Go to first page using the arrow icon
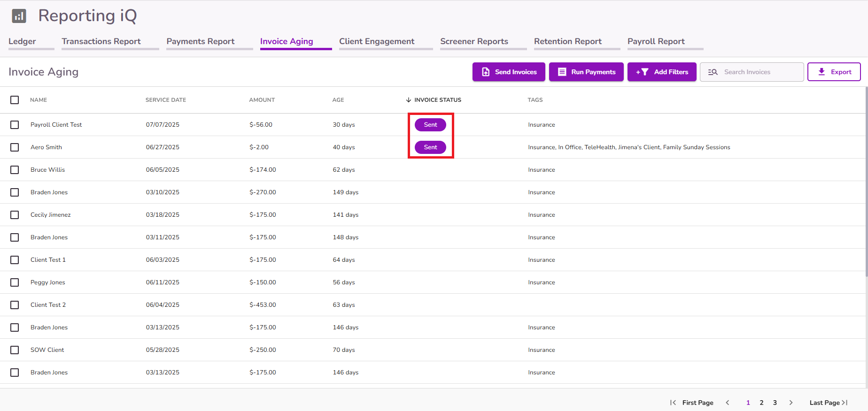The image size is (868, 411). pos(673,403)
